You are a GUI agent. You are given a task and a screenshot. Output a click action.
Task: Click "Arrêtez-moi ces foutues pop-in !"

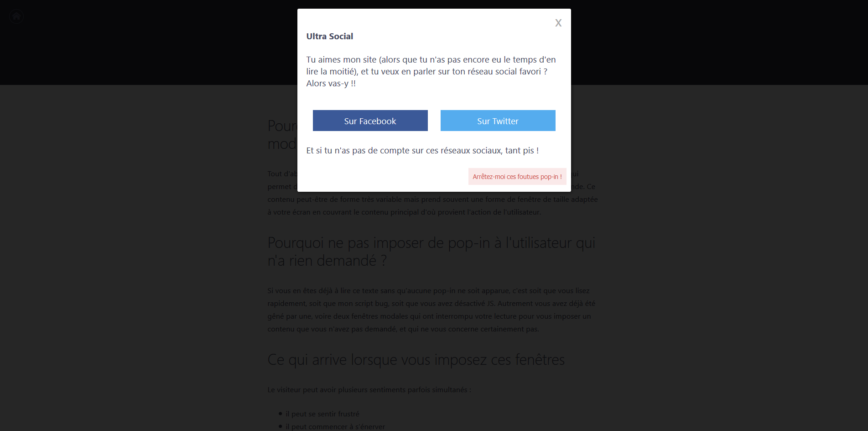(517, 177)
